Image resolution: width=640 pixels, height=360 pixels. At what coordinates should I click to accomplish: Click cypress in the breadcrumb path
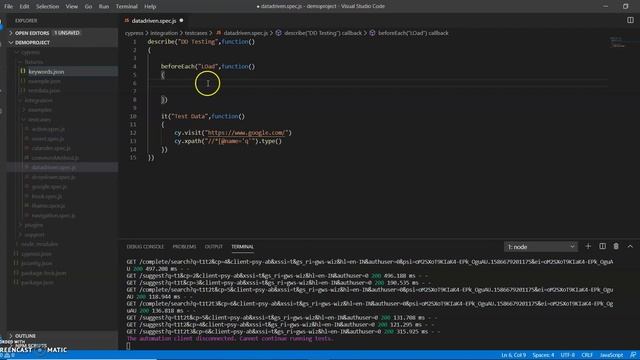point(134,33)
